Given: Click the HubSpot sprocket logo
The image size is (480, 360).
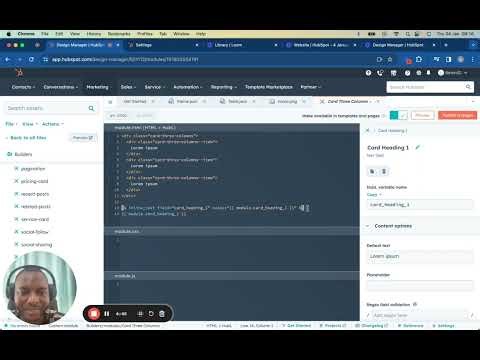Looking at the screenshot, I should tap(20, 72).
